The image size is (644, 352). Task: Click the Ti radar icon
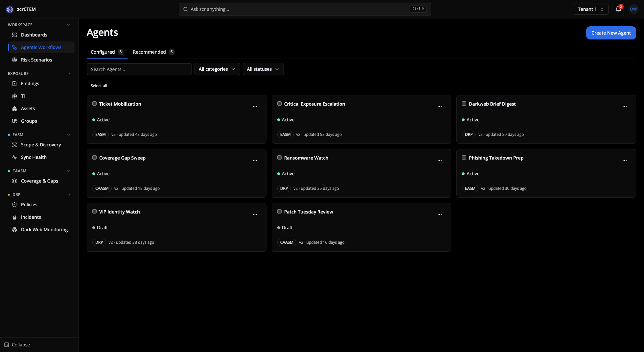14,96
